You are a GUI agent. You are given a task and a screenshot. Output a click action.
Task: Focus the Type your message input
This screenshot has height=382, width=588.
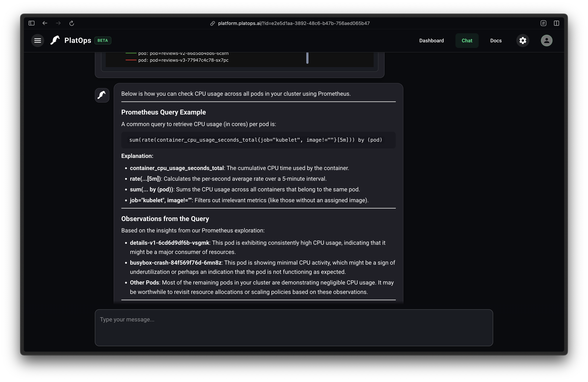click(x=294, y=328)
